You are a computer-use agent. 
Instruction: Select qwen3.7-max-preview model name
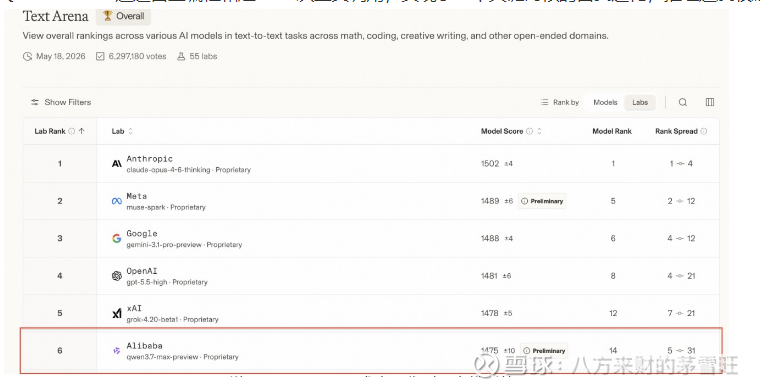coord(162,357)
